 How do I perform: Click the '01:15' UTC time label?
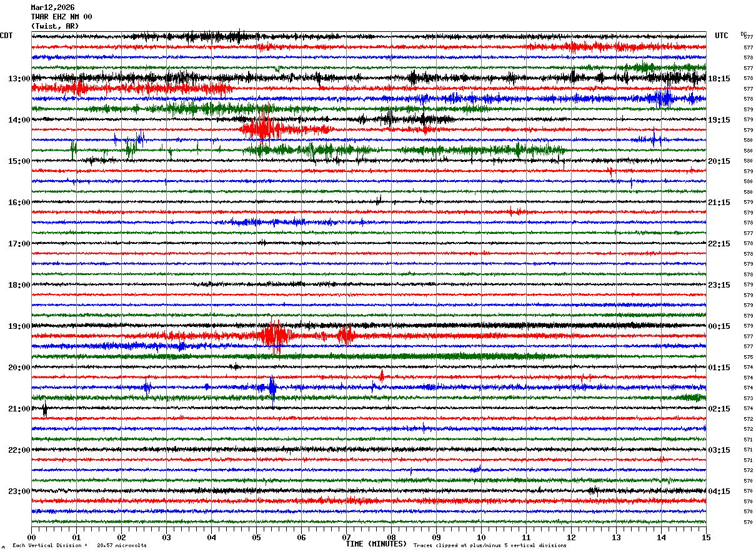click(719, 368)
